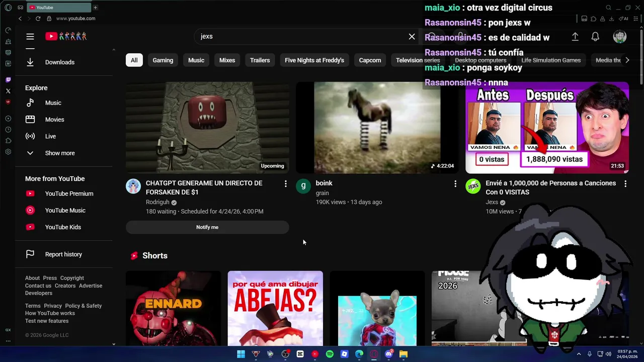Open more options for CHATGPT FORSAKEN video
Viewport: 644px width, 362px height.
(x=285, y=184)
